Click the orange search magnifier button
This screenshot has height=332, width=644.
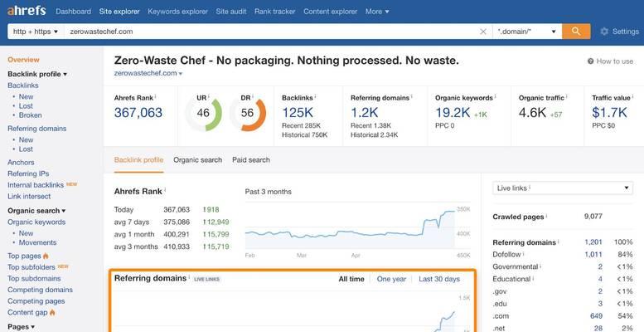pos(576,32)
